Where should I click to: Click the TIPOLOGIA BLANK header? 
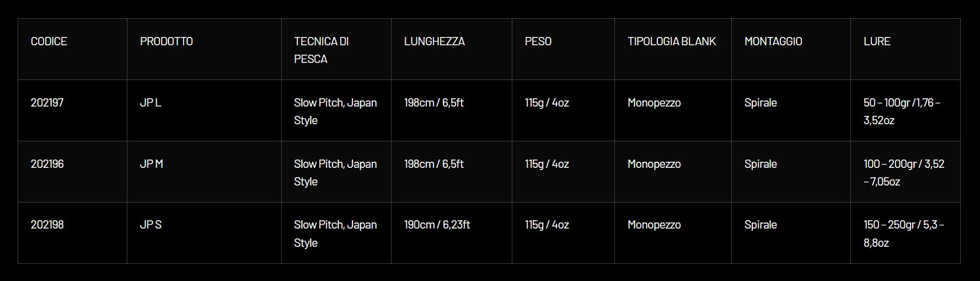[x=672, y=41]
